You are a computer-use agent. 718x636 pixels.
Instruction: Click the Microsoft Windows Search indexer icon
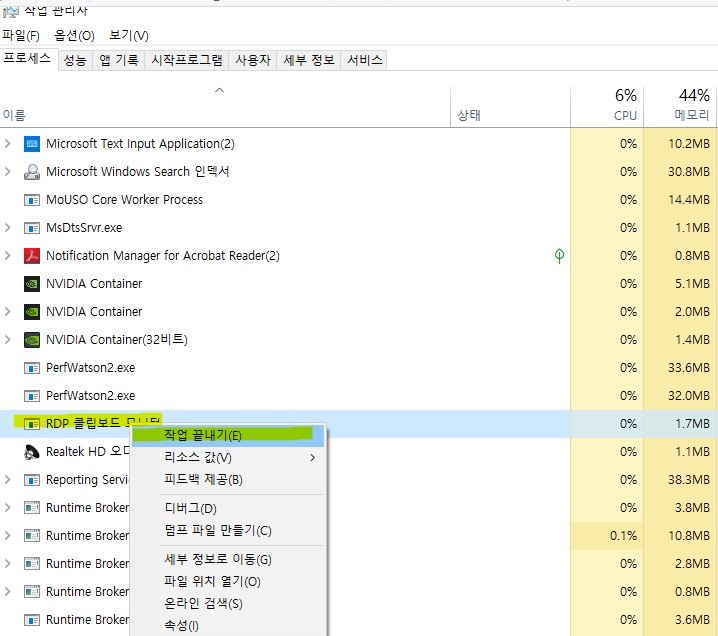[31, 172]
